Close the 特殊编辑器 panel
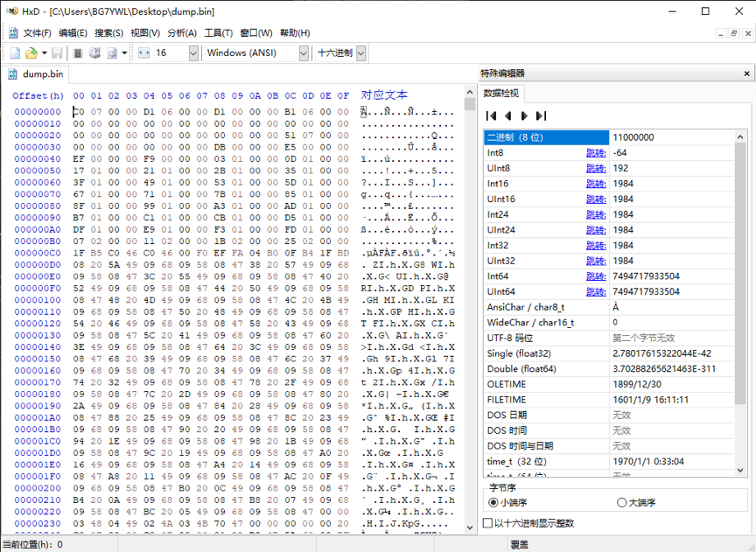This screenshot has width=756, height=552. pyautogui.click(x=747, y=73)
